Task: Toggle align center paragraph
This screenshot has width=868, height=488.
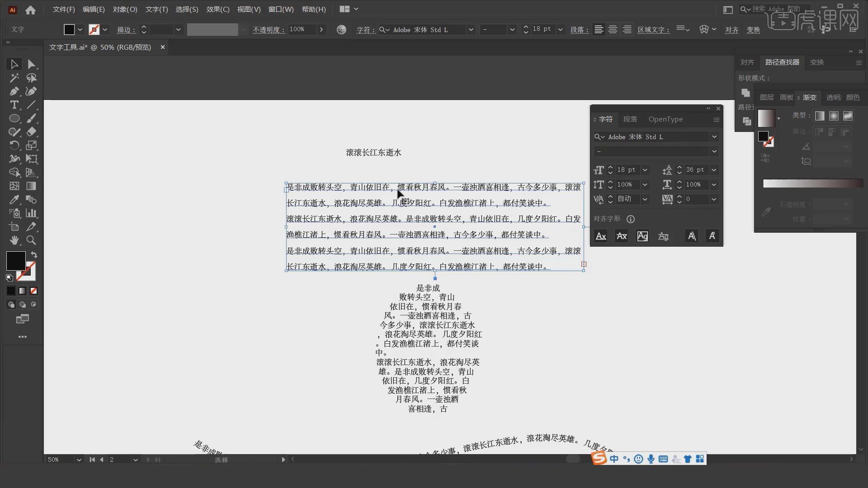Action: [613, 29]
